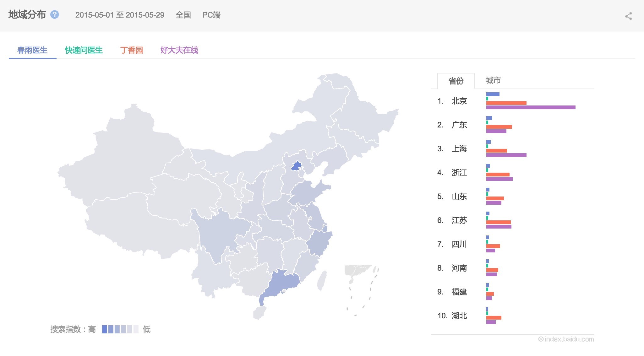Viewport: 644px width, 356px height.
Task: Click the index.baidu.com copyright link
Action: (566, 339)
